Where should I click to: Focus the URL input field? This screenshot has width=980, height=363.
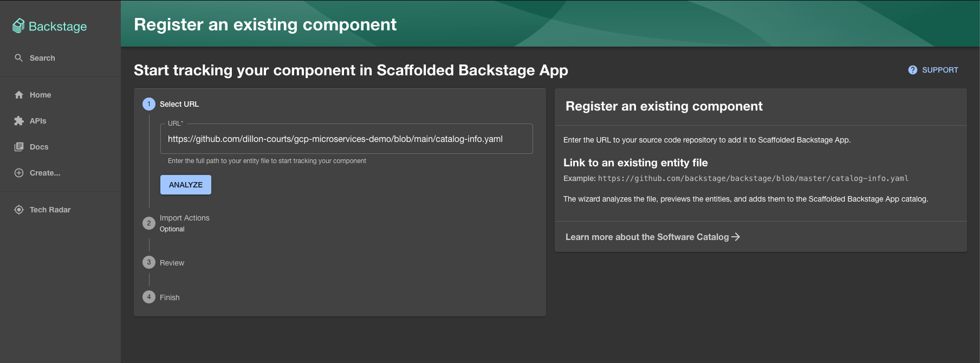click(x=346, y=139)
